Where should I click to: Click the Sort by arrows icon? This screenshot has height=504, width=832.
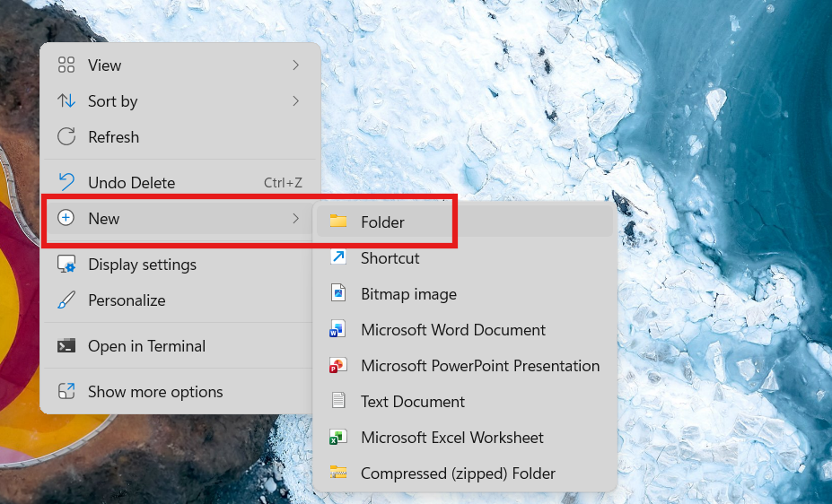[66, 100]
